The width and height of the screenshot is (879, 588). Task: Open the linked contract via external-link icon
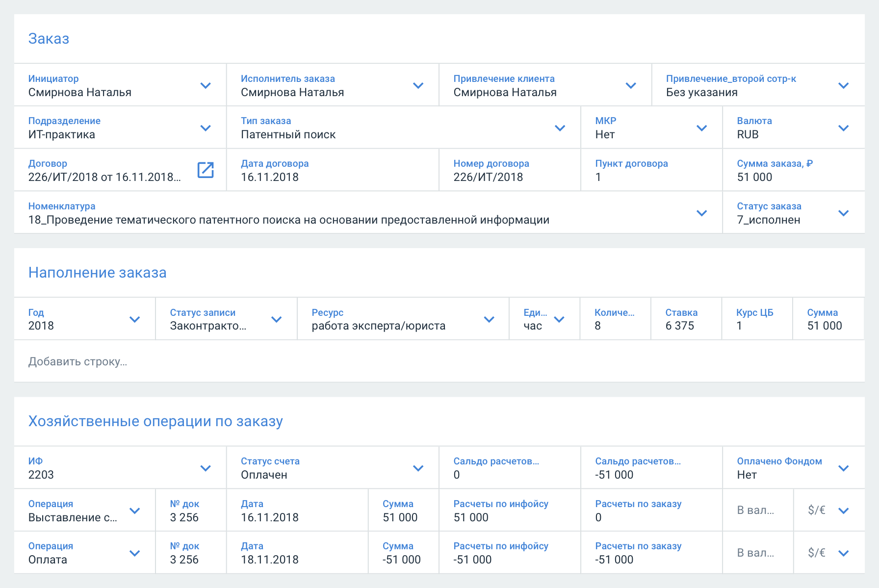(x=205, y=170)
